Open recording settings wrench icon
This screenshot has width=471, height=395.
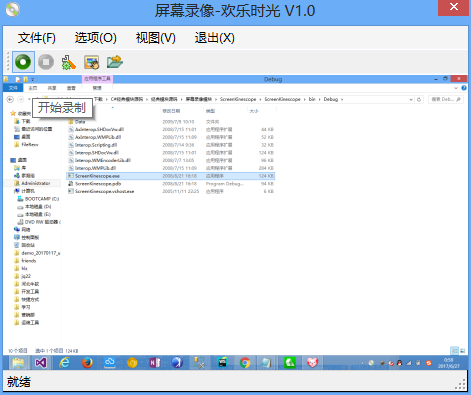69,62
